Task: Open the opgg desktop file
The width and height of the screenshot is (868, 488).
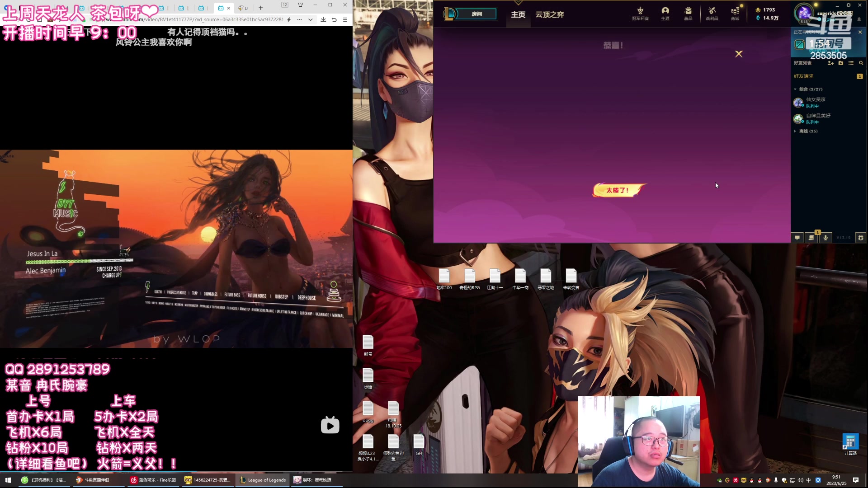Action: [368, 412]
